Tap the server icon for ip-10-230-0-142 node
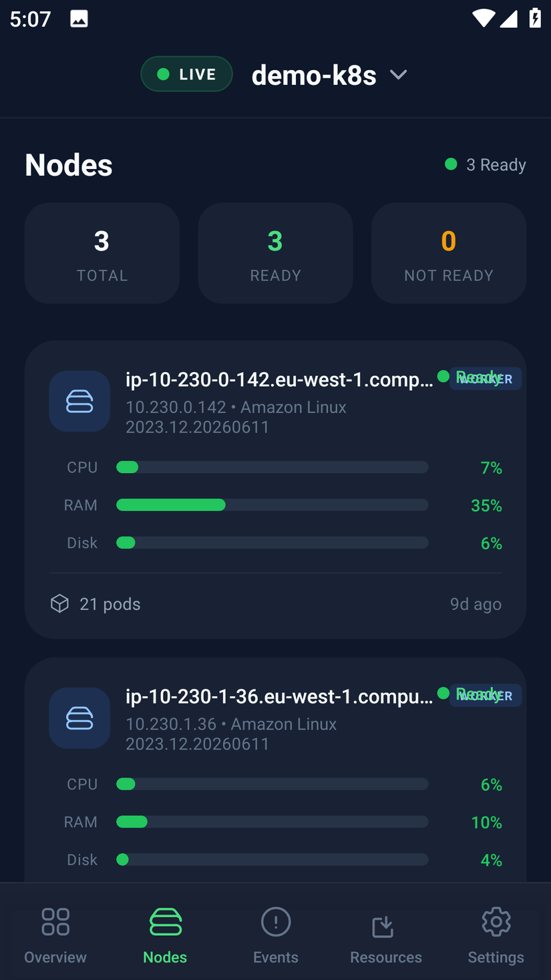This screenshot has width=551, height=980. pyautogui.click(x=79, y=401)
